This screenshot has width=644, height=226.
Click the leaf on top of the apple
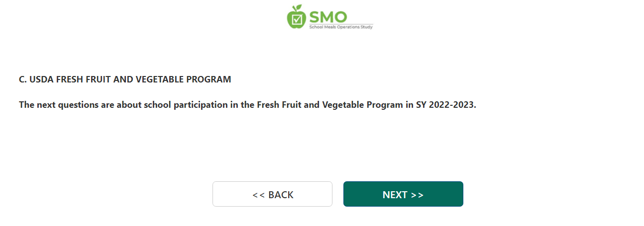(298, 7)
